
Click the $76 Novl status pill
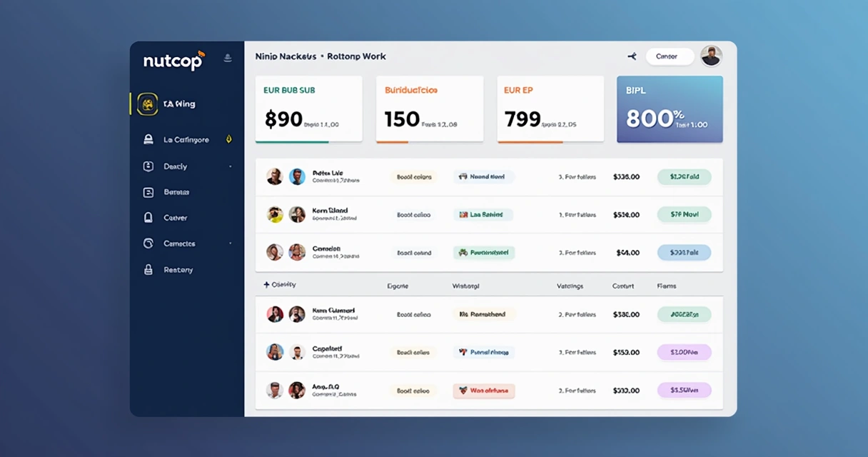pyautogui.click(x=684, y=214)
